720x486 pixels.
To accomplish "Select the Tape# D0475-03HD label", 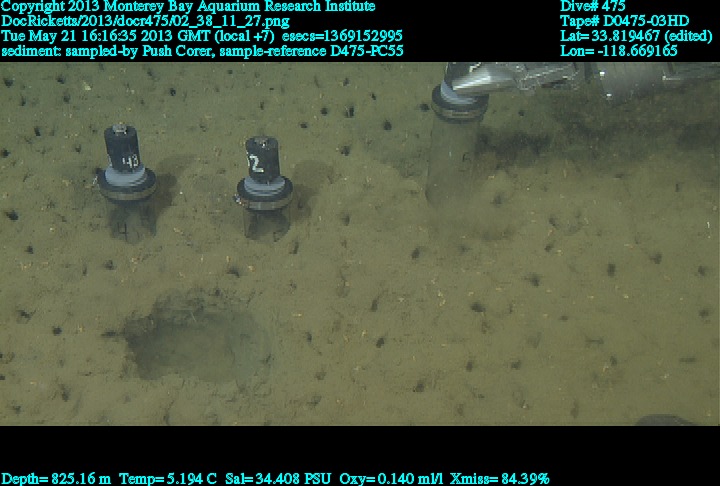I will click(624, 21).
